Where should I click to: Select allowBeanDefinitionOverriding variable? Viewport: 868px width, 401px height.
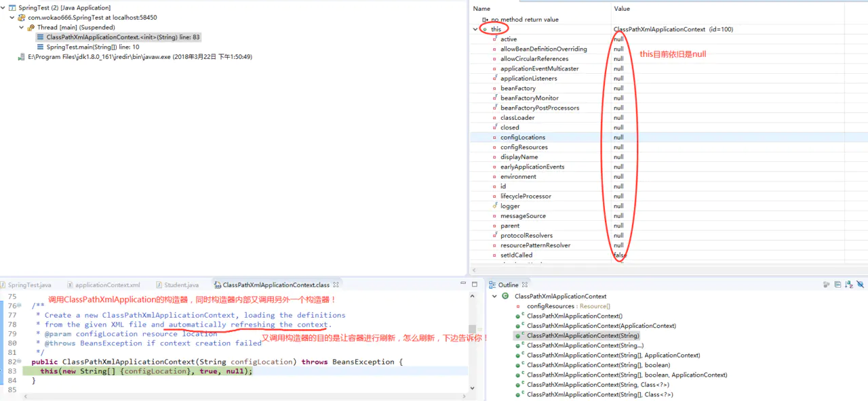coord(544,49)
